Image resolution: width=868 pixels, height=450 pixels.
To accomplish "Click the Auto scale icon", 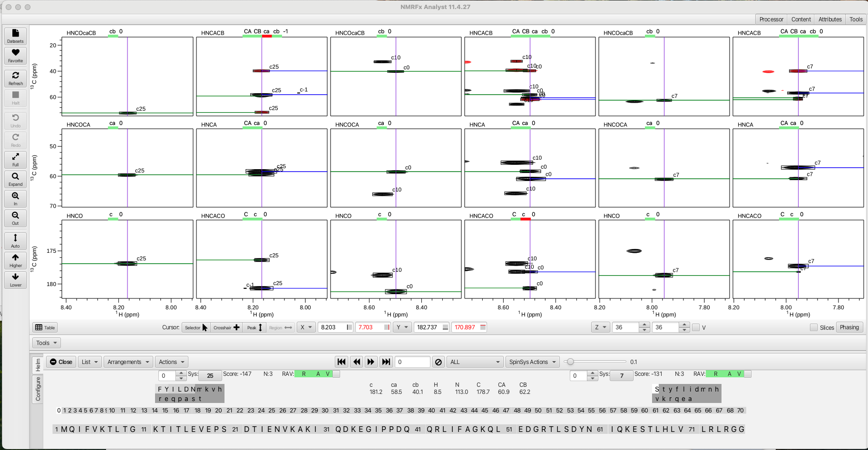I will [15, 240].
